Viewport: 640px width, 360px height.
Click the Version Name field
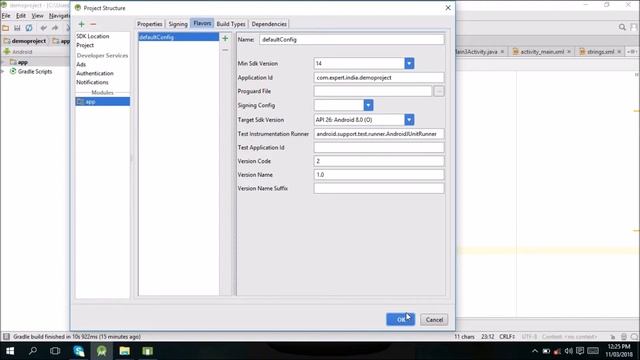pos(379,175)
